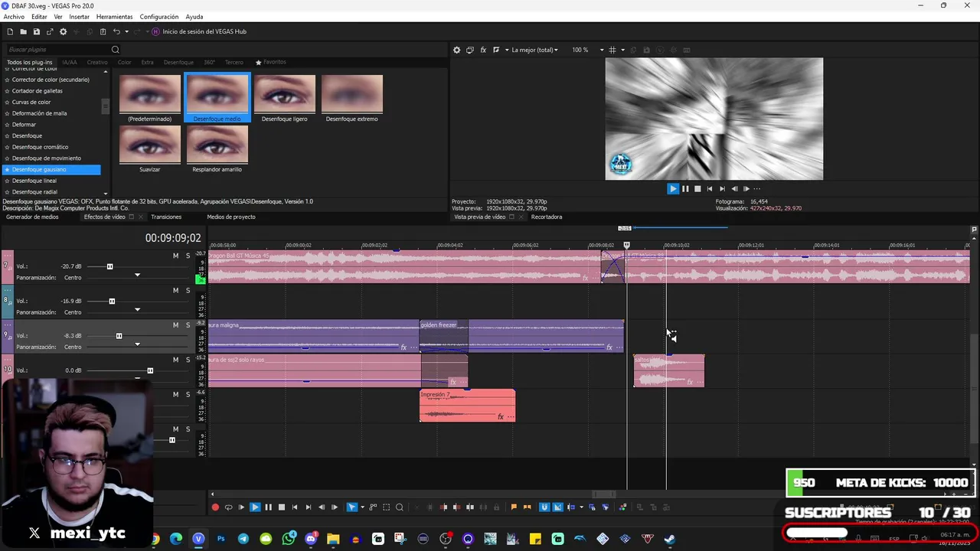Viewport: 980px width, 551px height.
Task: Select Curvas de color in the plugin list
Action: [x=31, y=102]
